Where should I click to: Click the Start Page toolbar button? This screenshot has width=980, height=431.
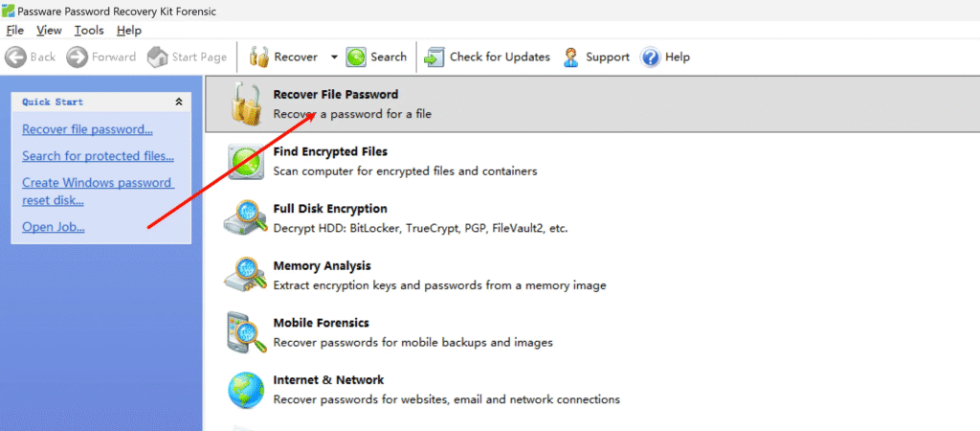[x=187, y=57]
